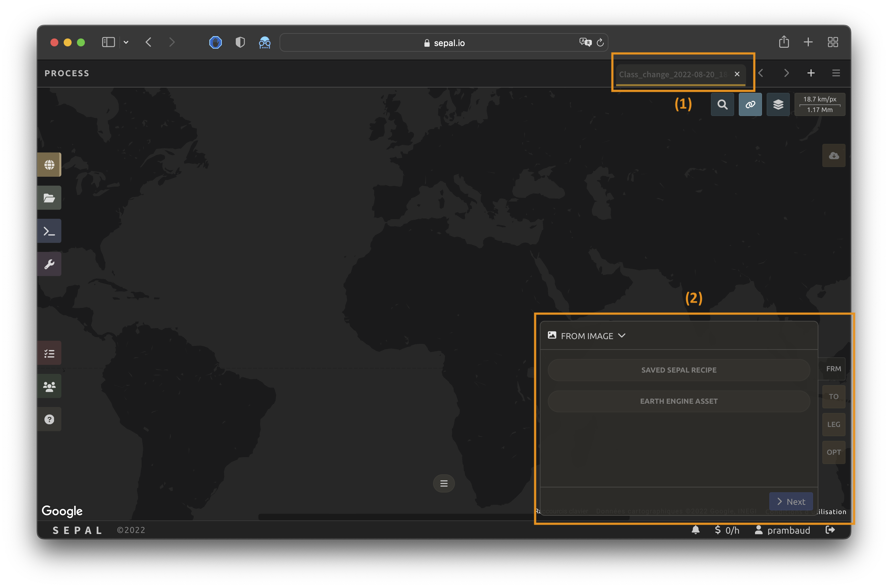The image size is (888, 588).
Task: Open the map layers stack button
Action: 778,105
